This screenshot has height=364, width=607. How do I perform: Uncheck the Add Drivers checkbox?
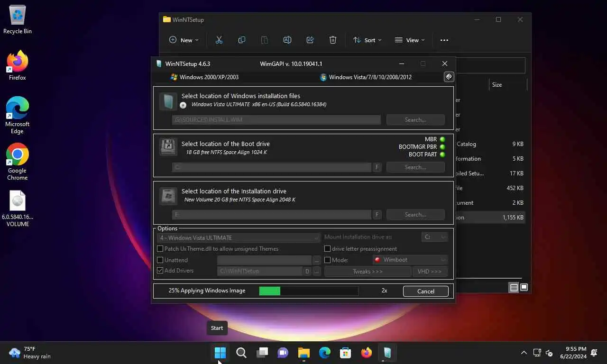160,271
